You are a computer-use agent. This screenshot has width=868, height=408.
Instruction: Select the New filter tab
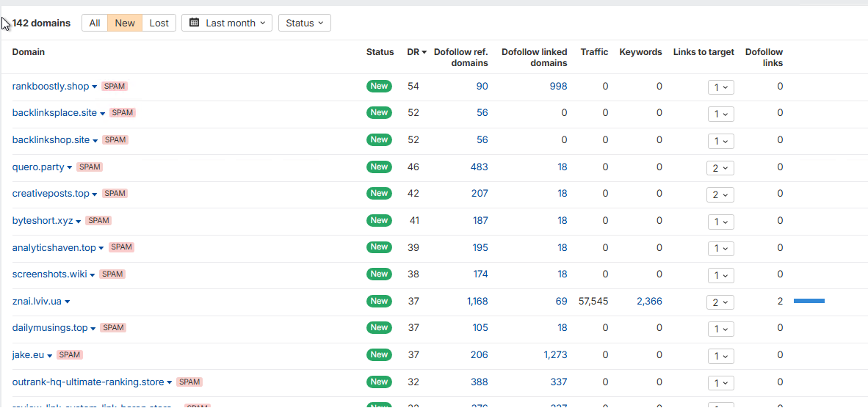125,23
